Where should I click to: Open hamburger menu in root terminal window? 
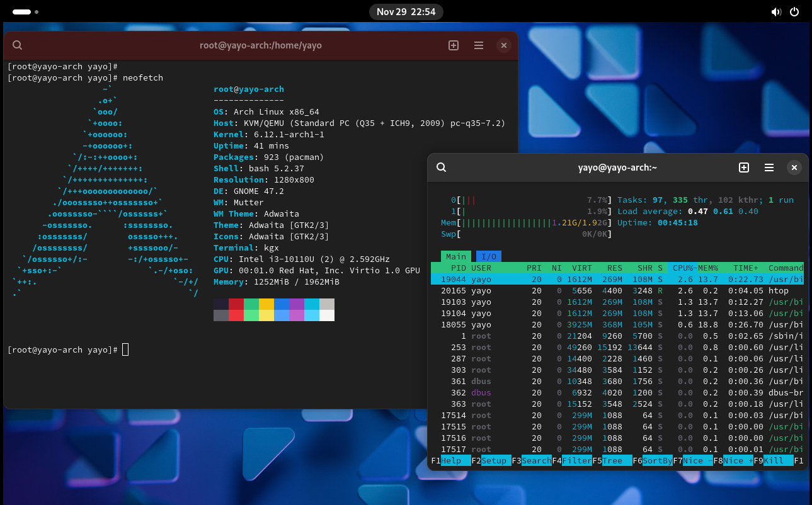479,45
